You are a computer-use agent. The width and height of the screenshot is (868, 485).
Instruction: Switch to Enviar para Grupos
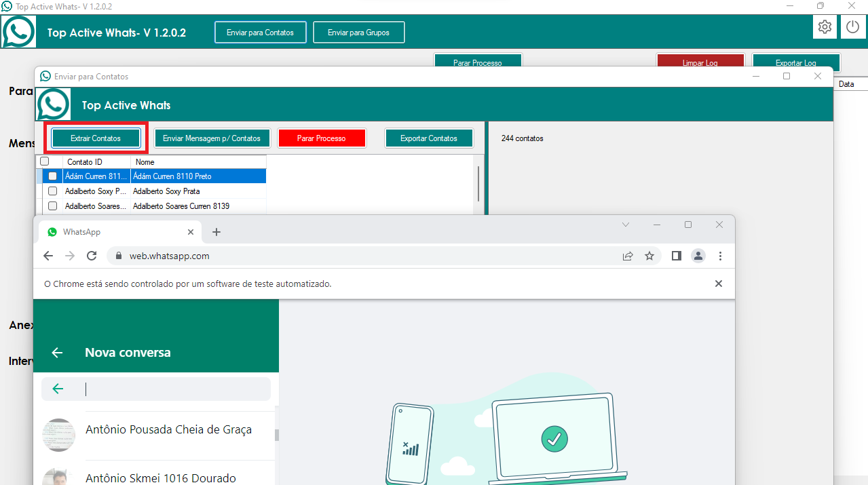[x=359, y=33]
